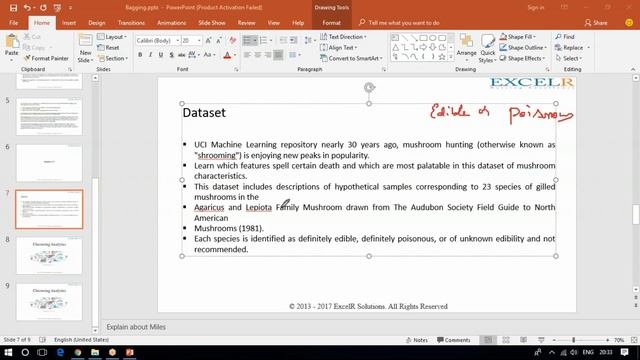Toggle Underline formatting
Image resolution: width=640 pixels, height=360 pixels.
pos(161,55)
